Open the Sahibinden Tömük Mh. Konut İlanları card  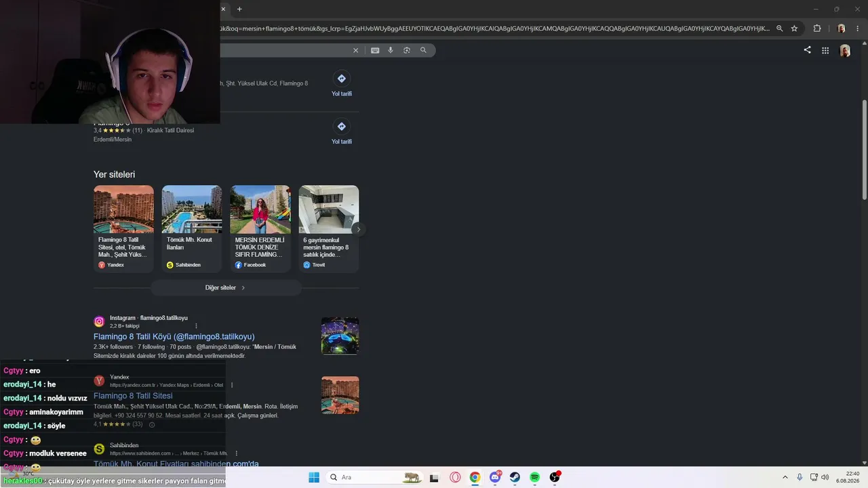click(x=192, y=228)
